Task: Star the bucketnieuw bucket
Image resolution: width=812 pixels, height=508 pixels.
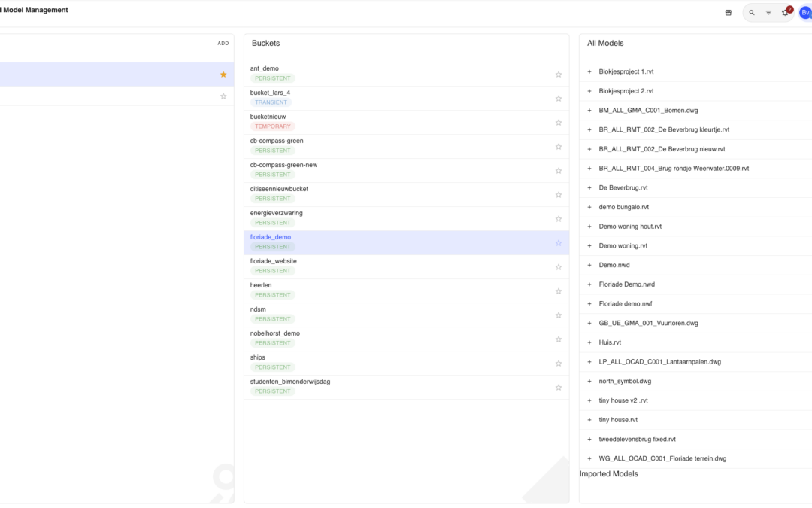Action: 558,123
